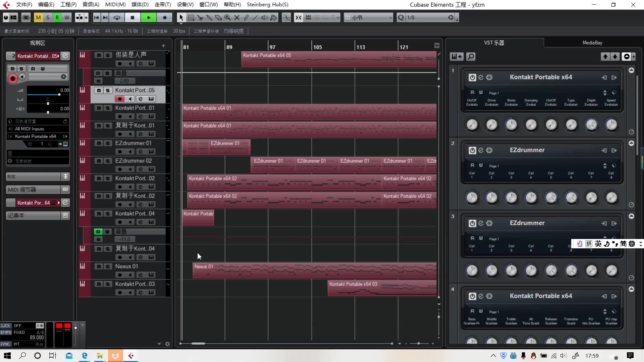Click the green Play transport button
This screenshot has height=362, width=644.
click(149, 17)
